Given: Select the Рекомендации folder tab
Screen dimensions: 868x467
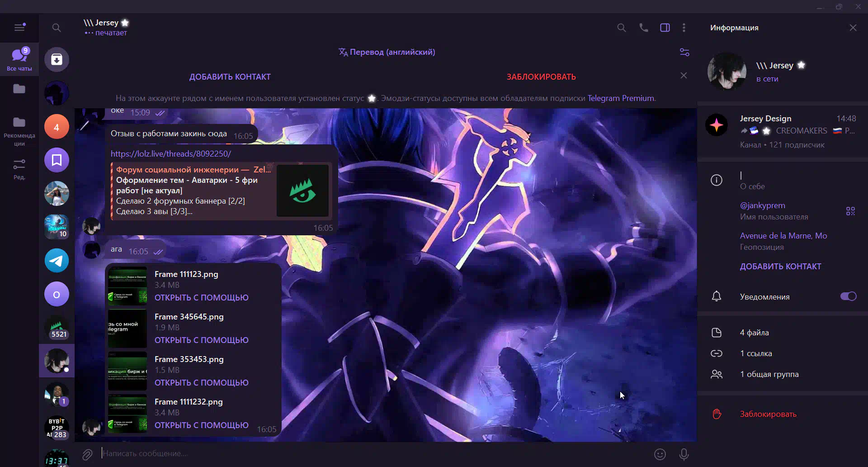Looking at the screenshot, I should pos(19,131).
